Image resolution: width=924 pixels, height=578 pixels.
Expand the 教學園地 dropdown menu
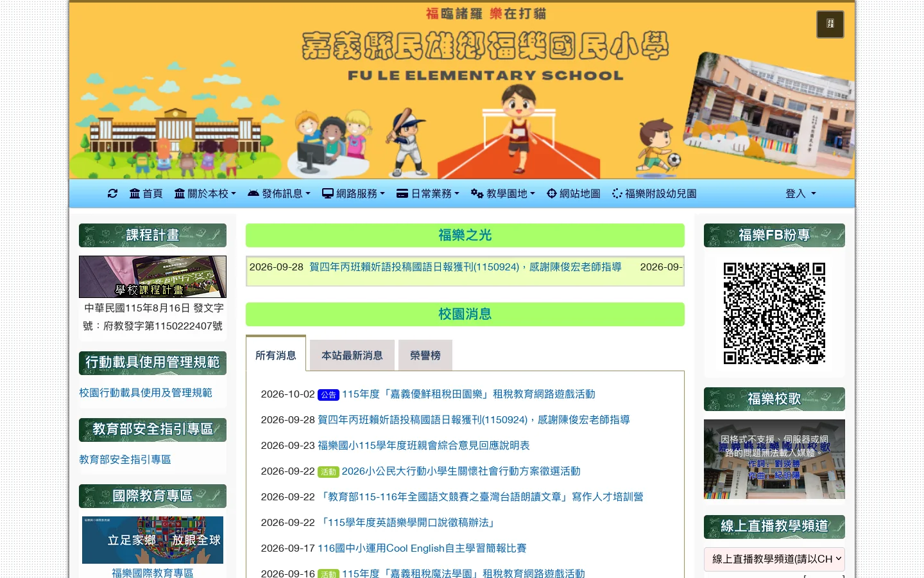coord(503,193)
